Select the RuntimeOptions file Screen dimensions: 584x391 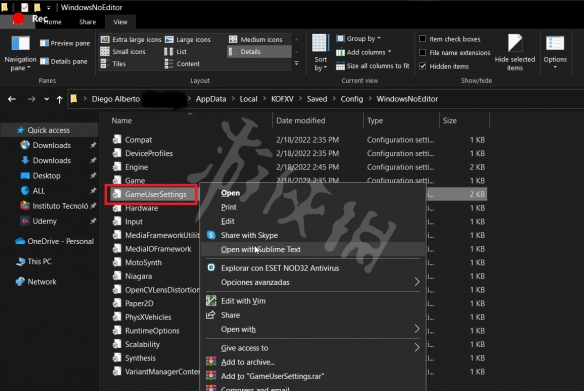(152, 330)
